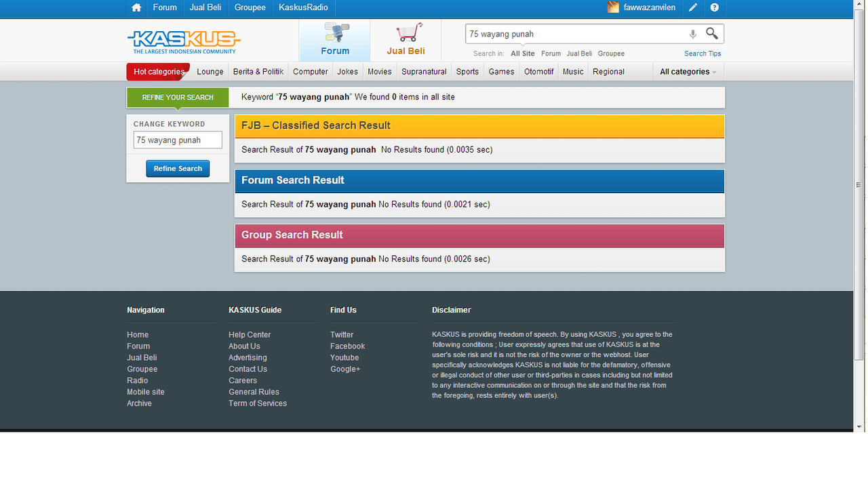
Task: Open Careers footer link
Action: (x=243, y=381)
